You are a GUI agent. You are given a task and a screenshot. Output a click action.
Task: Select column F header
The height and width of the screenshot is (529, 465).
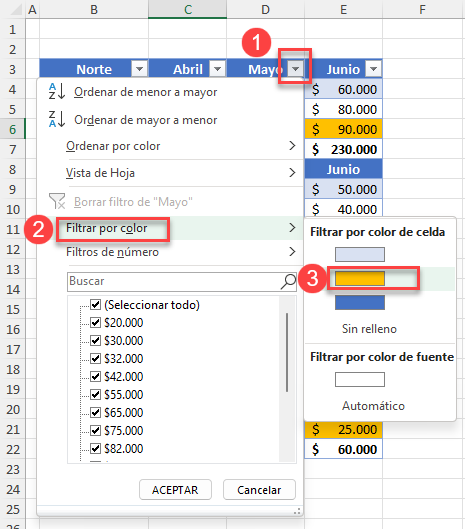[x=422, y=9]
